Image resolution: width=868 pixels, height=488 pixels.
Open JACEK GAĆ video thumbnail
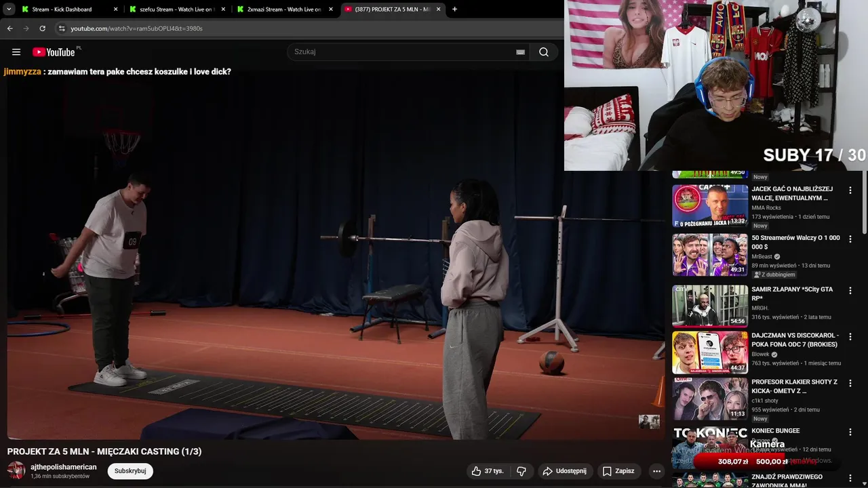(710, 205)
